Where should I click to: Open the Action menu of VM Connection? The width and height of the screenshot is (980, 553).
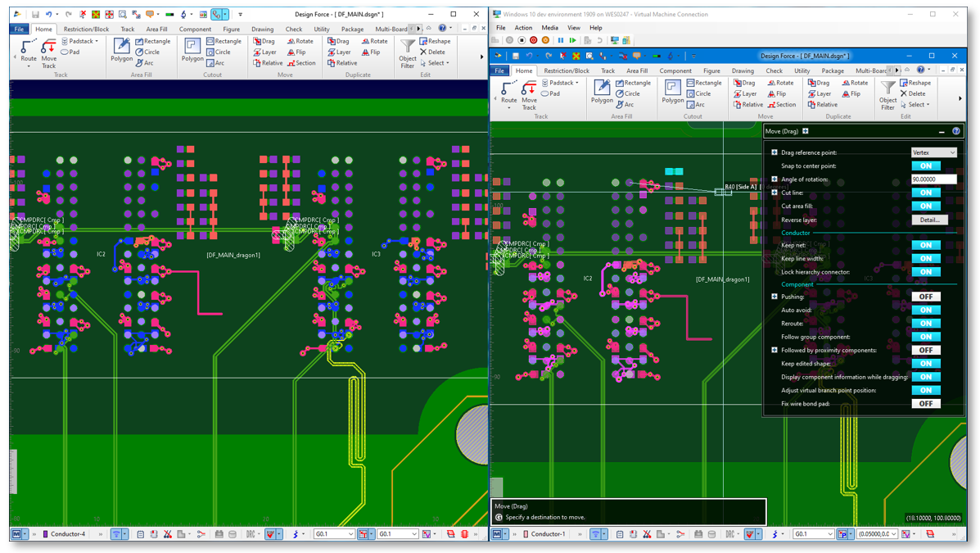pyautogui.click(x=523, y=28)
